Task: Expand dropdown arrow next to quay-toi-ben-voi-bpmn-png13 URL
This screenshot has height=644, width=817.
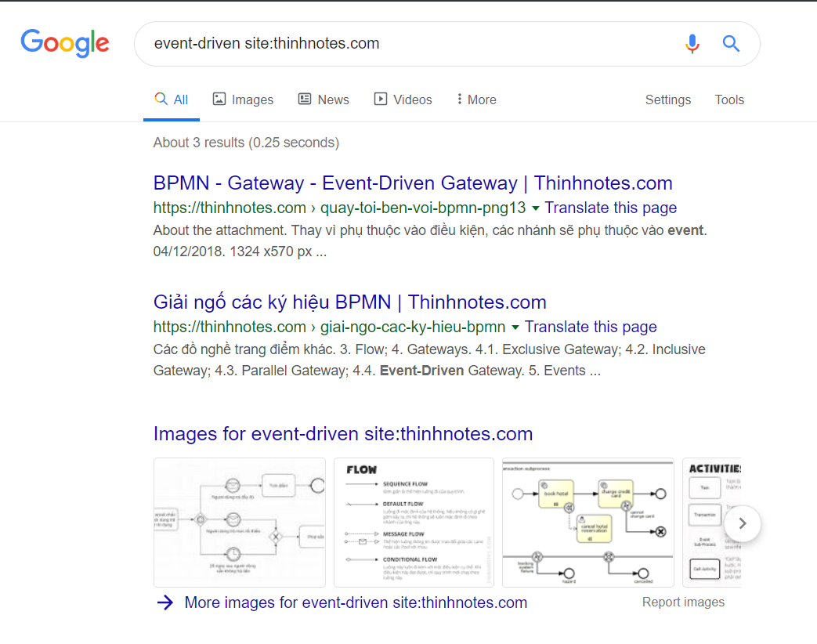Action: click(x=535, y=208)
